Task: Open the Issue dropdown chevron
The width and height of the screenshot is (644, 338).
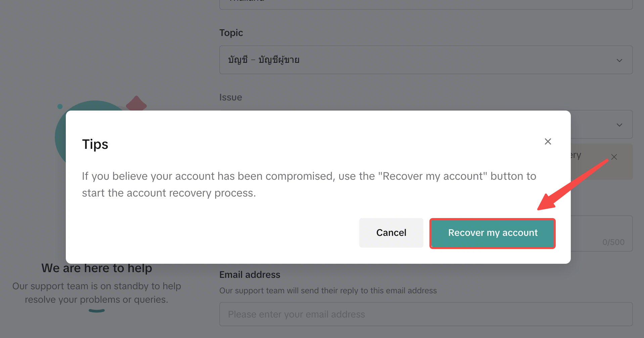Action: (619, 125)
